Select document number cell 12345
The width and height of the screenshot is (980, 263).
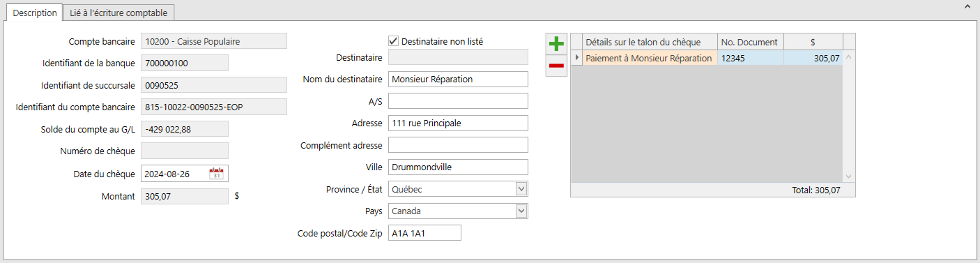coord(750,59)
